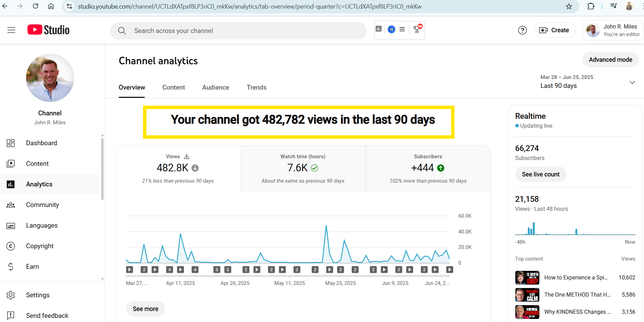This screenshot has height=322, width=644.
Task: Click the bar chart extension icon in toolbar
Action: click(379, 29)
